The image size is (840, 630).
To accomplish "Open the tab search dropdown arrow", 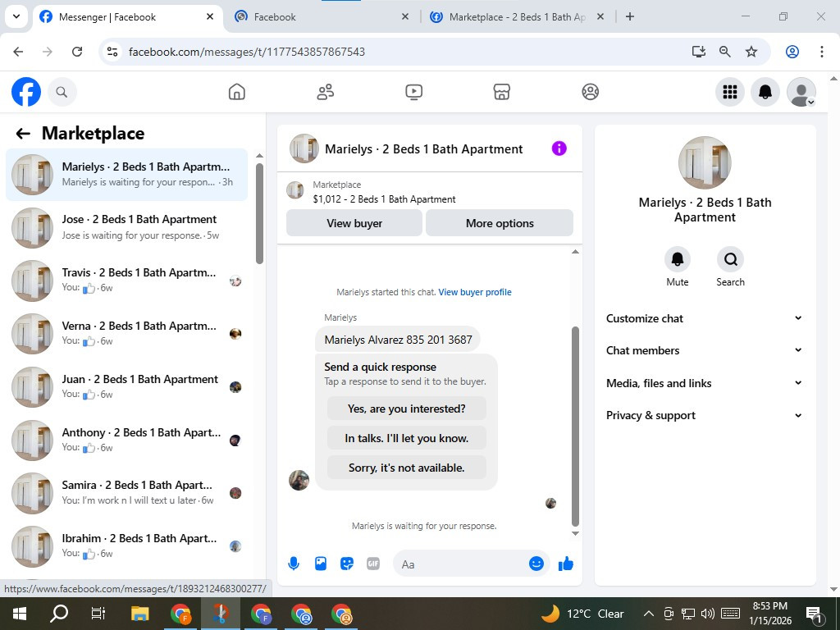I will pyautogui.click(x=16, y=16).
